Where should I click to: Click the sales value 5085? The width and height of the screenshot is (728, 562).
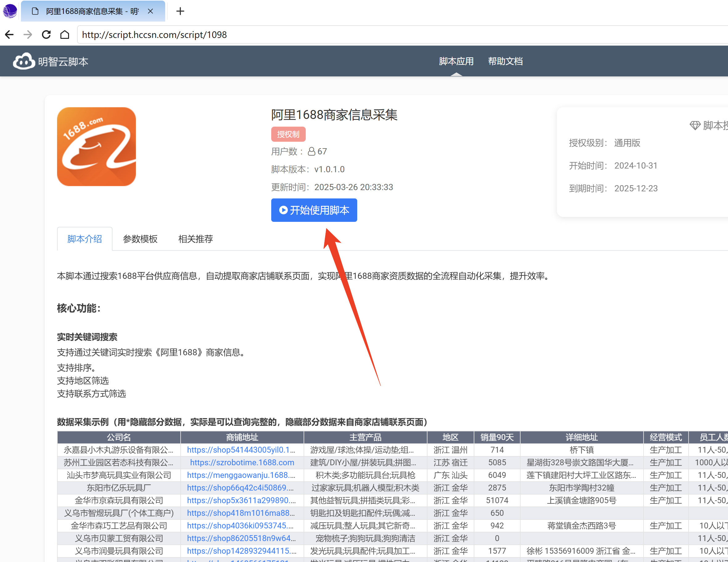coord(497,462)
